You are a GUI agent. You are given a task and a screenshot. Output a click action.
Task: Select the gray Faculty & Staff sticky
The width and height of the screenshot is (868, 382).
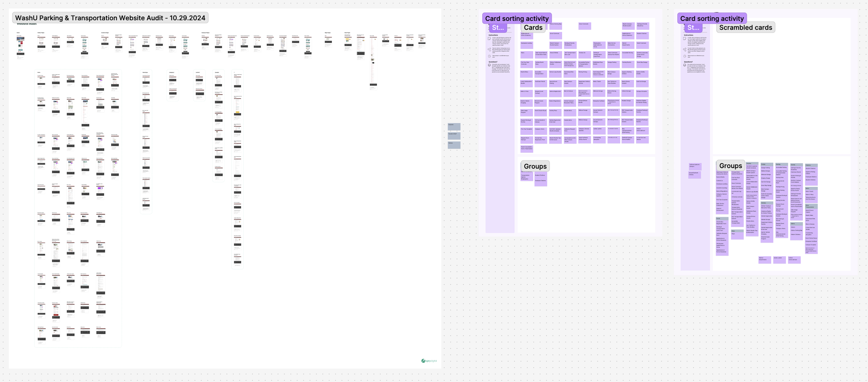point(454,135)
